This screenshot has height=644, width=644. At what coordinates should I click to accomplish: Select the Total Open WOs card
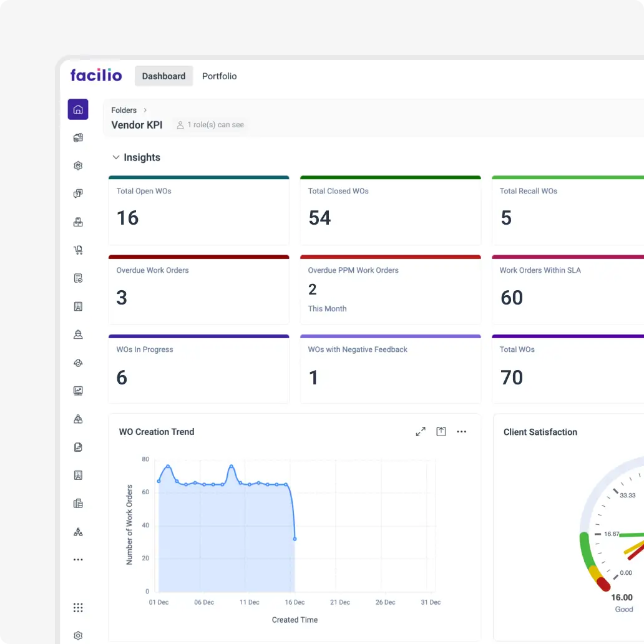click(x=198, y=210)
